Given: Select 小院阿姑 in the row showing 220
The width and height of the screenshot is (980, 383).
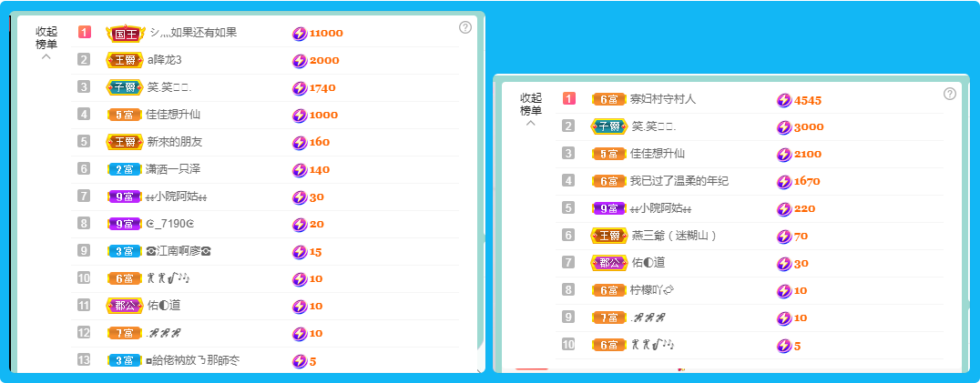Looking at the screenshot, I should (660, 208).
